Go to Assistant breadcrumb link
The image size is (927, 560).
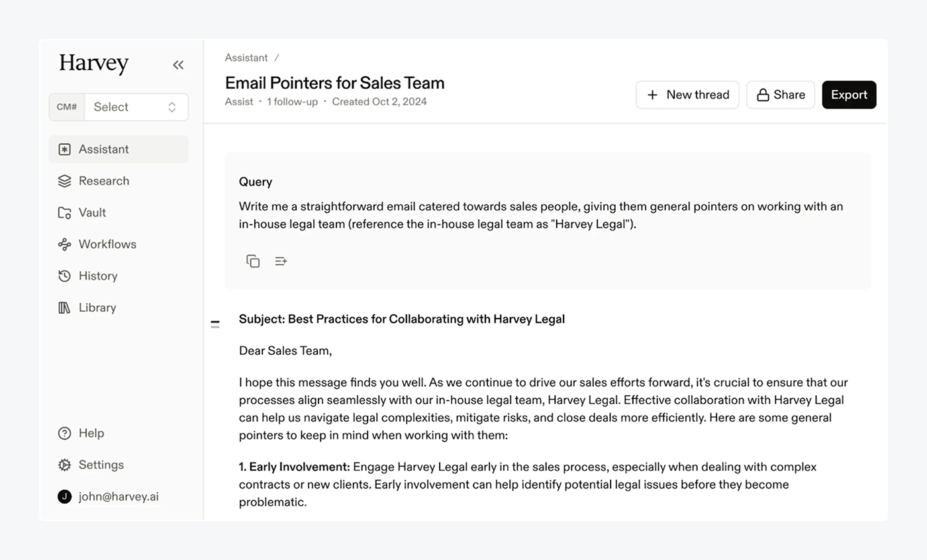(246, 58)
